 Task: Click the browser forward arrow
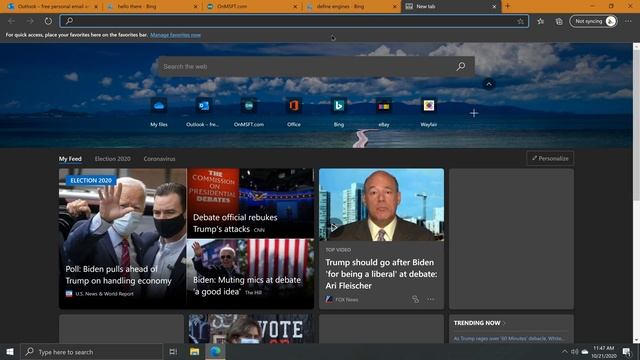click(30, 21)
